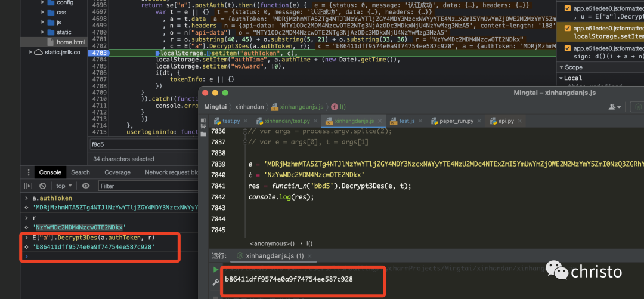Disable the localStorage.setItem breakpoint checkbox
The image size is (644, 299).
tap(566, 28)
